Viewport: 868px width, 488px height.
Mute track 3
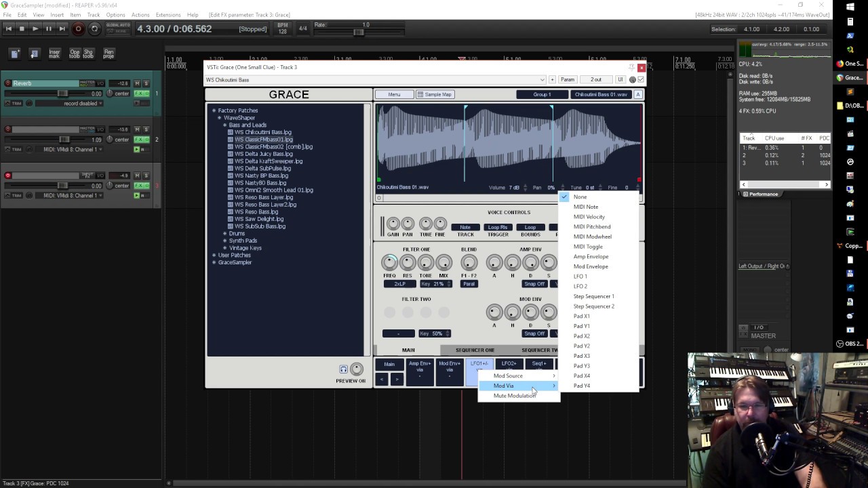pyautogui.click(x=137, y=175)
